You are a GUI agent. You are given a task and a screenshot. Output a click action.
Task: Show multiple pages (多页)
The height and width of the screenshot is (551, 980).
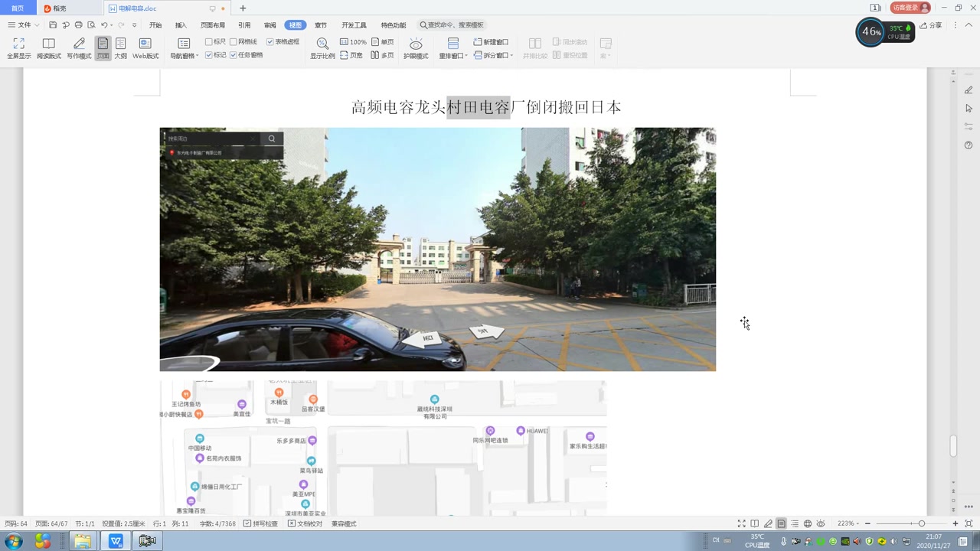click(x=383, y=55)
